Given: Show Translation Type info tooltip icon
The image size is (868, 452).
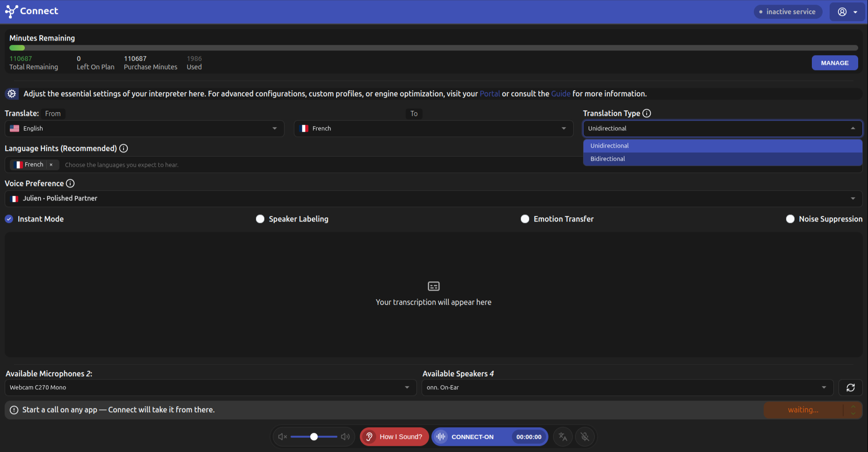Looking at the screenshot, I should click(647, 113).
